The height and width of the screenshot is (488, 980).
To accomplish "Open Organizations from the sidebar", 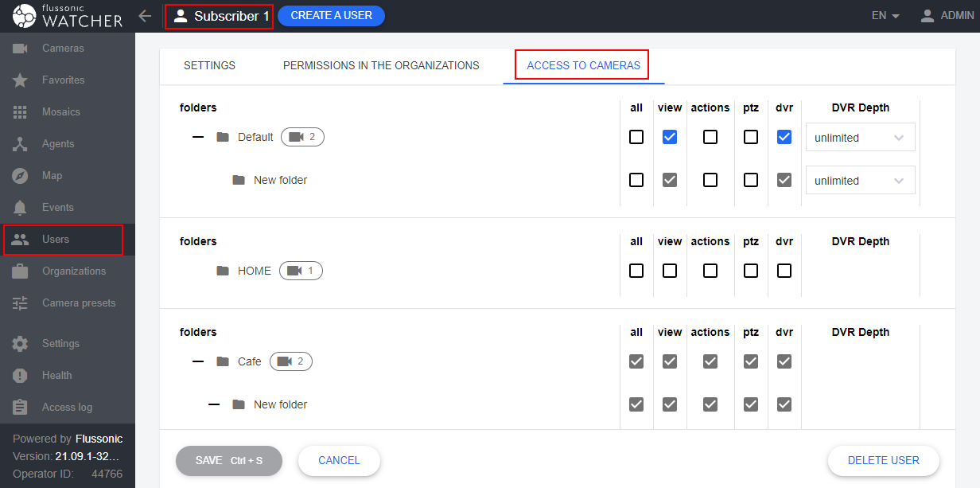I will (x=73, y=271).
